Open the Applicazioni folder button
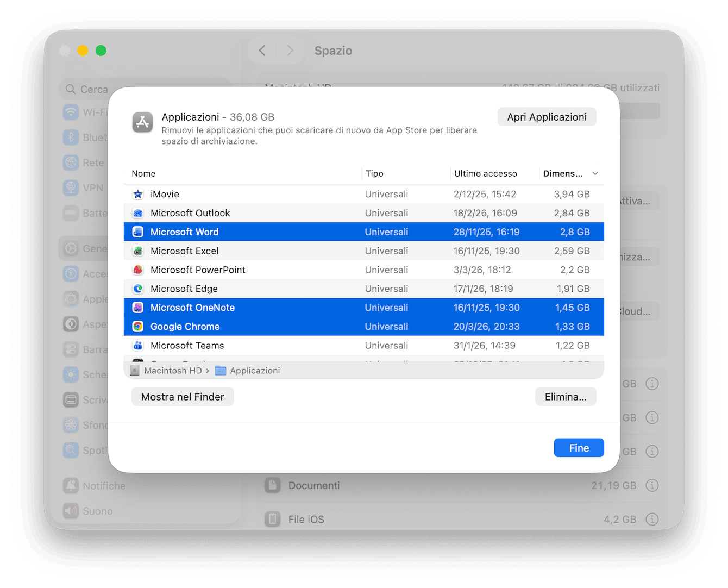This screenshot has height=588, width=728. click(x=547, y=117)
